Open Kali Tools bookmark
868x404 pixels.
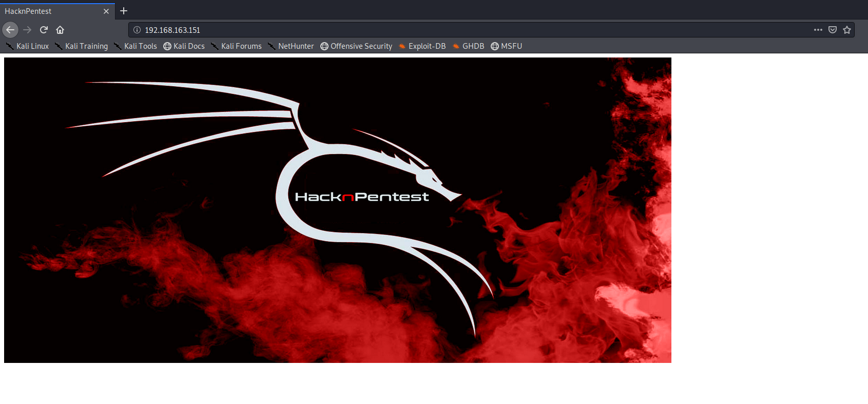pyautogui.click(x=136, y=46)
